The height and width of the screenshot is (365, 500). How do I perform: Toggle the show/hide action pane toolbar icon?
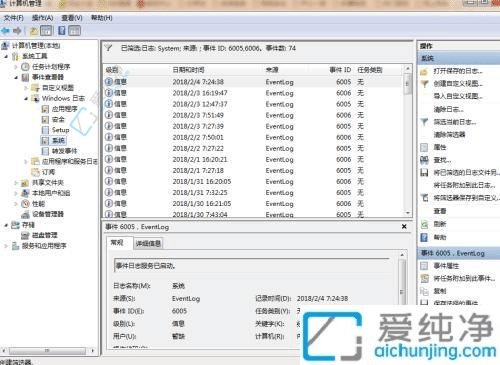74,31
